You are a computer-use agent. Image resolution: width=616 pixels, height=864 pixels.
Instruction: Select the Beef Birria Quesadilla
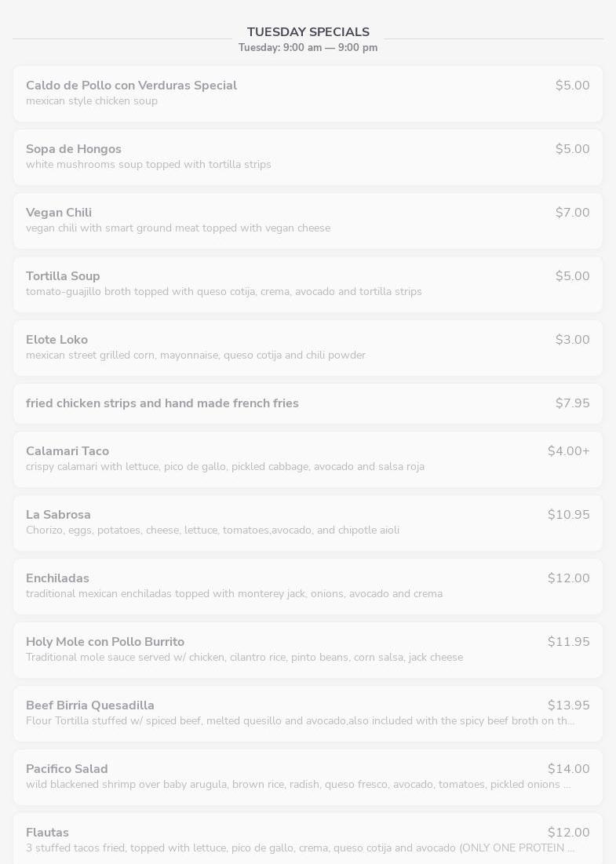coord(308,713)
